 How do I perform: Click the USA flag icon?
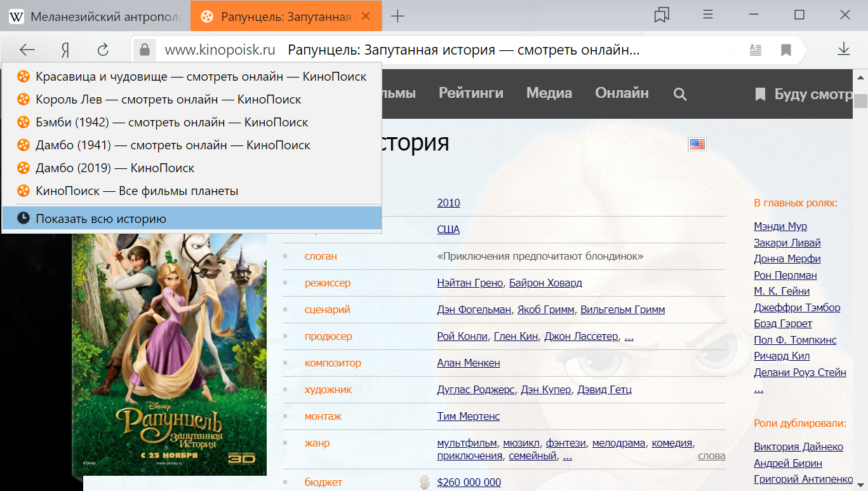[x=697, y=144]
